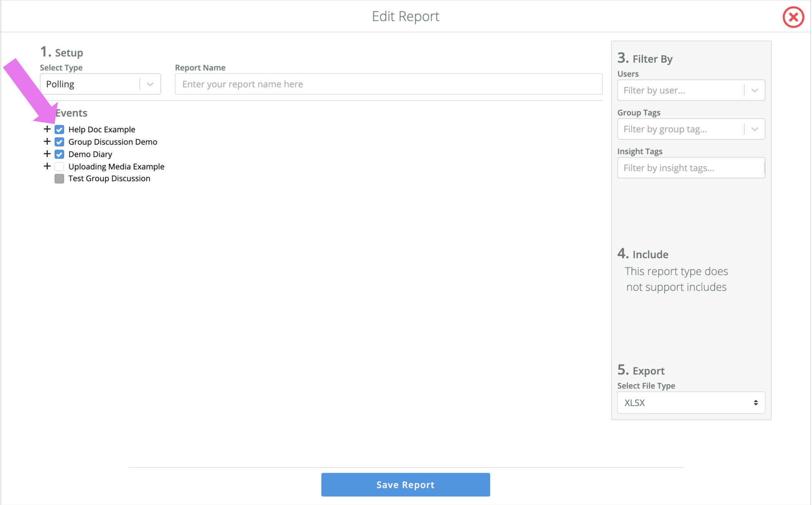Click the Filter by insight tags field

coord(690,168)
